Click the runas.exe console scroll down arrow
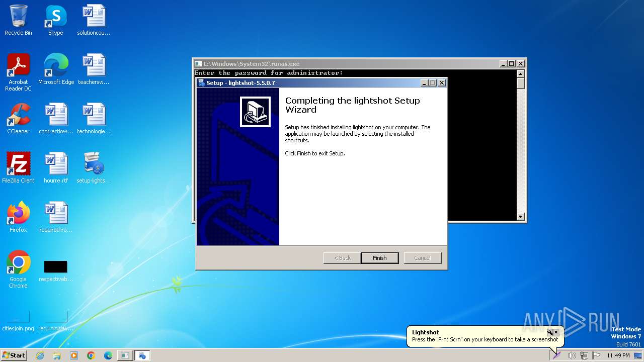The height and width of the screenshot is (362, 644). 521,217
